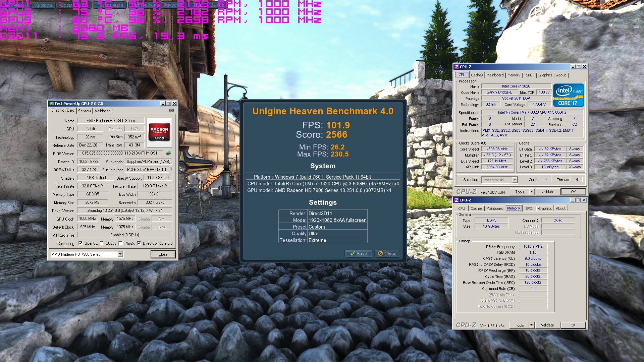Switch to the Sensors tab in GPU-Z

click(85, 111)
